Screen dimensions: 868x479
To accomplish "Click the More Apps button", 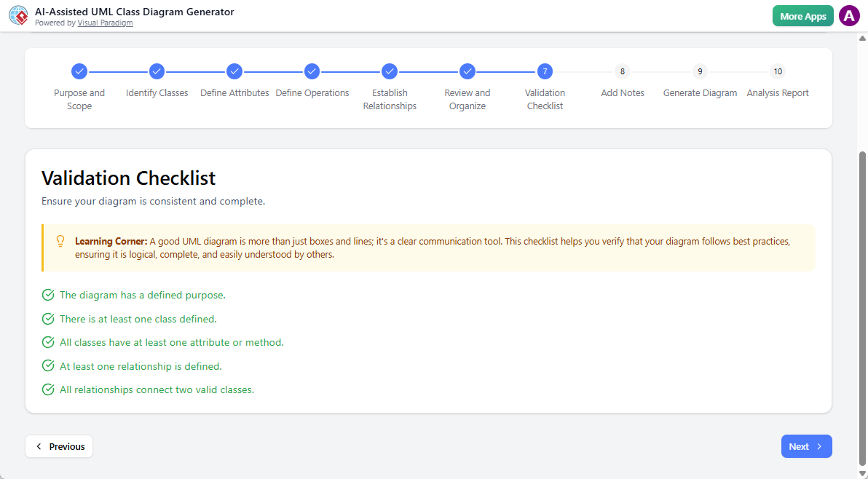I will [802, 15].
